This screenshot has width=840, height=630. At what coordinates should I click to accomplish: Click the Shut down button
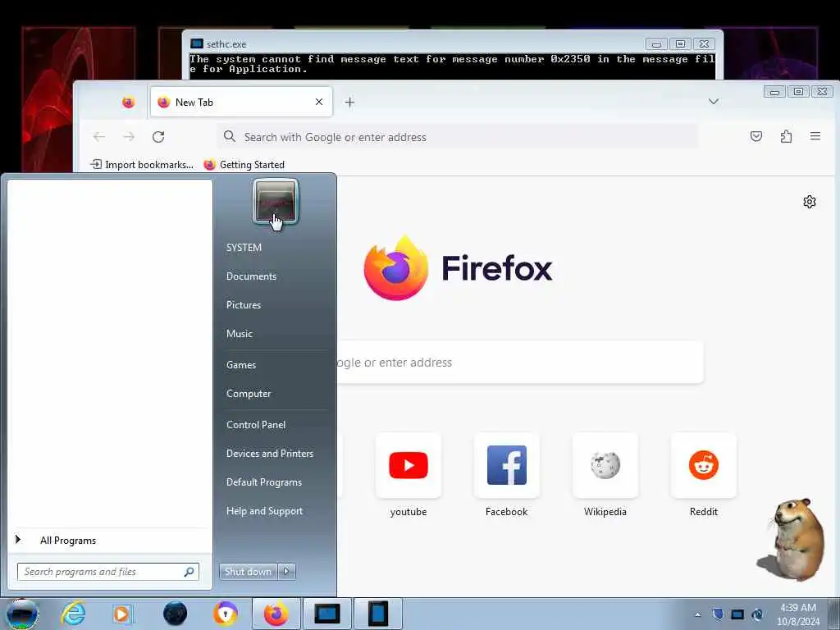pyautogui.click(x=248, y=572)
